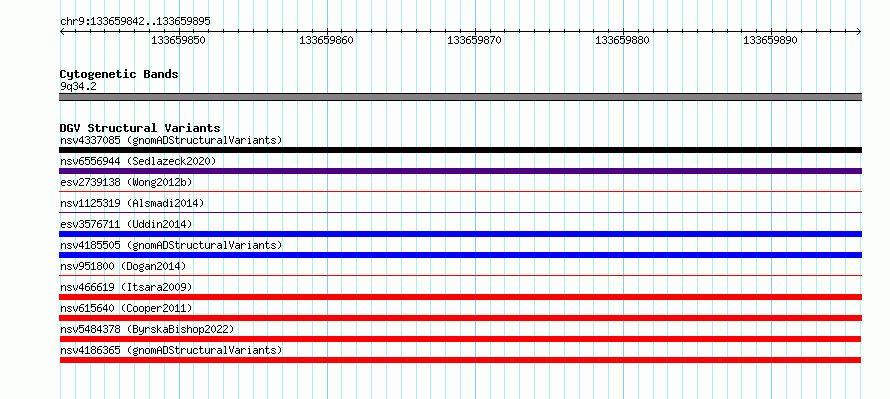
Task: Open variant nsv951800 (Dogan2014) label
Action: (x=123, y=266)
